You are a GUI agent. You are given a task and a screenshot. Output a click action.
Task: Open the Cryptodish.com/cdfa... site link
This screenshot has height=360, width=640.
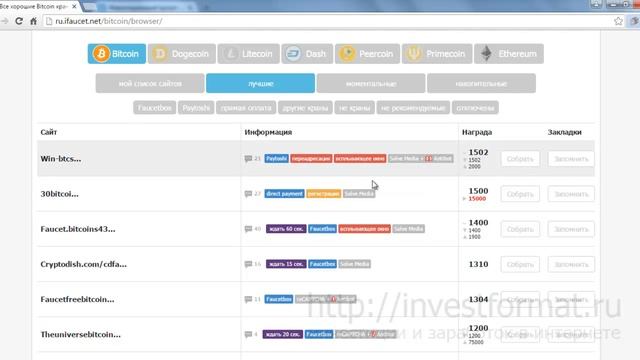(x=84, y=264)
